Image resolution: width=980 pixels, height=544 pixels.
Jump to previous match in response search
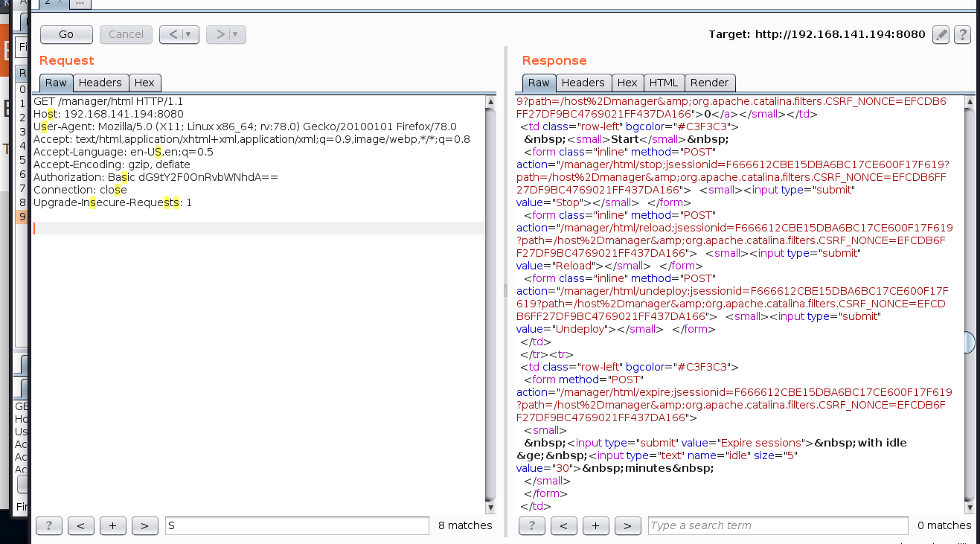pos(563,525)
